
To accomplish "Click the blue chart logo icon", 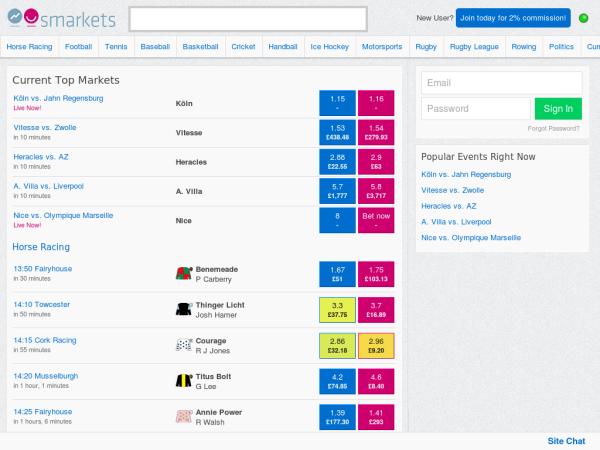I will pyautogui.click(x=15, y=16).
